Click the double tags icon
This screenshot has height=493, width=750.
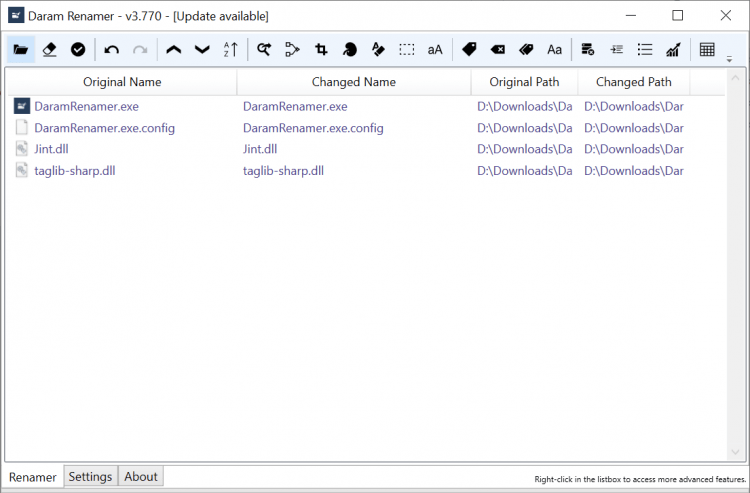[526, 49]
